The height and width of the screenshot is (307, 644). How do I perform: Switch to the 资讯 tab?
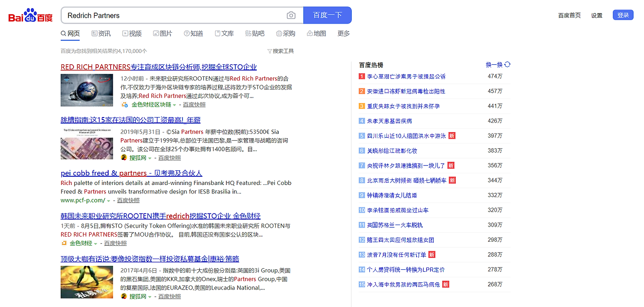click(x=101, y=34)
